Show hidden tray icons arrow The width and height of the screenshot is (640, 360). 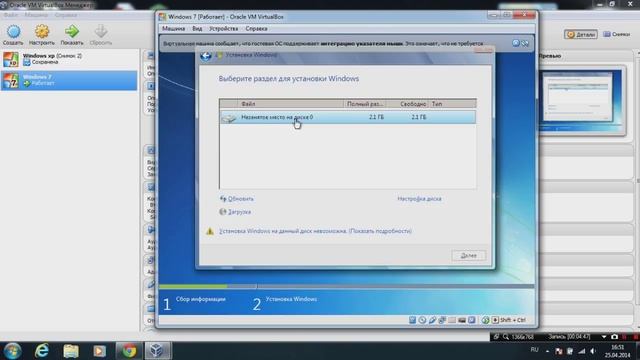[548, 351]
